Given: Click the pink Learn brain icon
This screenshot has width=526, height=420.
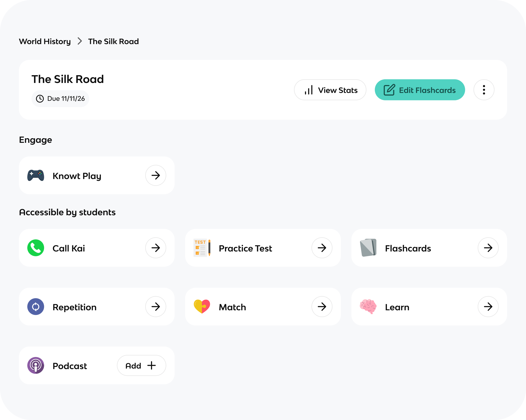Looking at the screenshot, I should click(368, 307).
